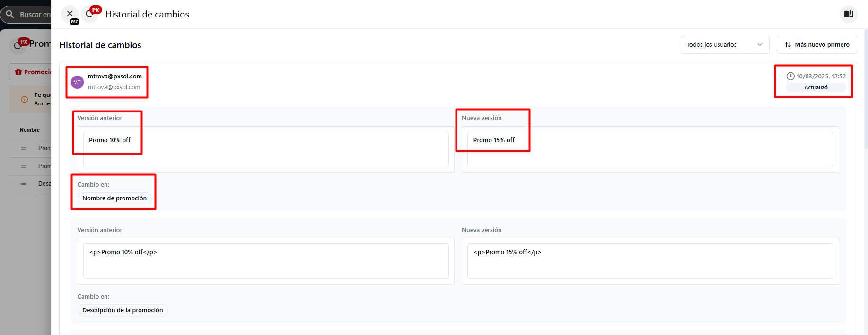Click the previous version box with Promo 10% off
Screen dimensions: 868x335
point(265,149)
